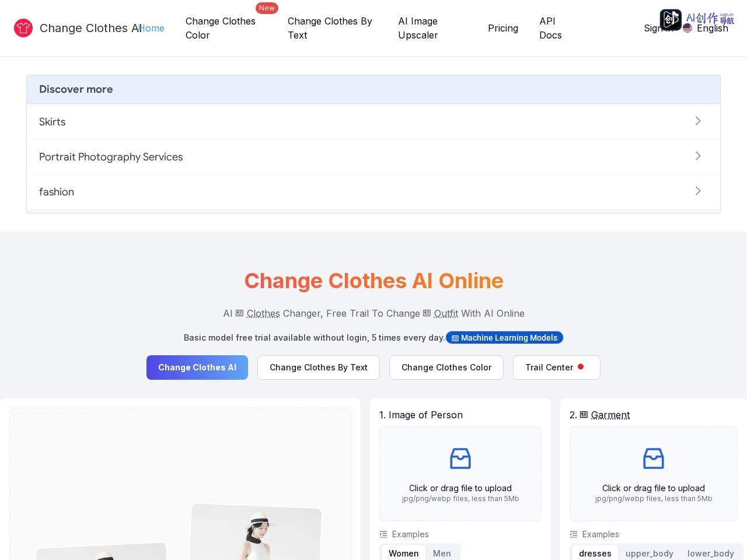This screenshot has height=560, width=747.
Task: Click the US flag language icon
Action: click(687, 28)
